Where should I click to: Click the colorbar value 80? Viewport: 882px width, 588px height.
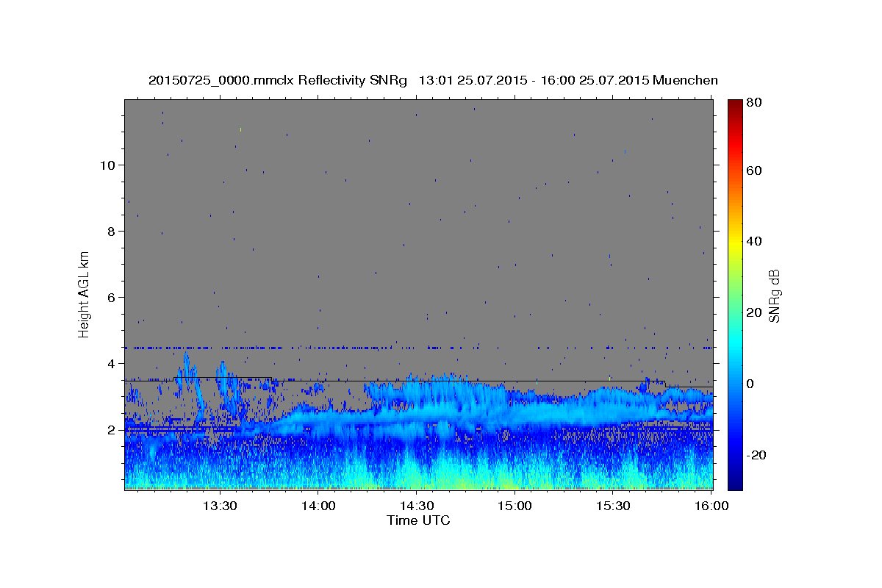click(x=753, y=102)
